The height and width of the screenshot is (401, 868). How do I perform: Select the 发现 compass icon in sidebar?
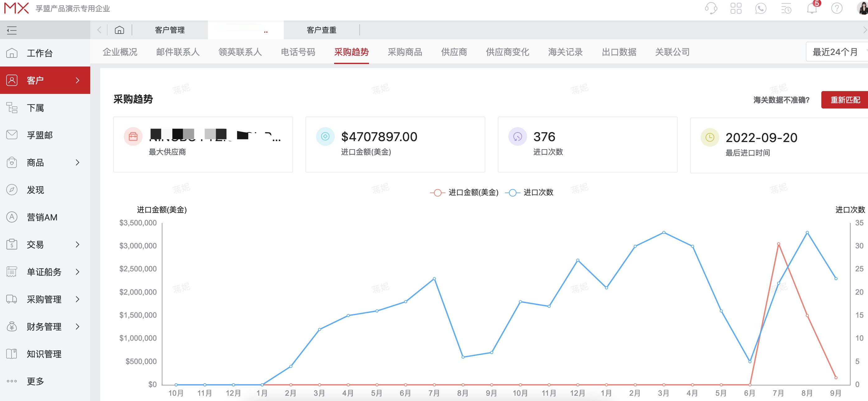(x=12, y=190)
